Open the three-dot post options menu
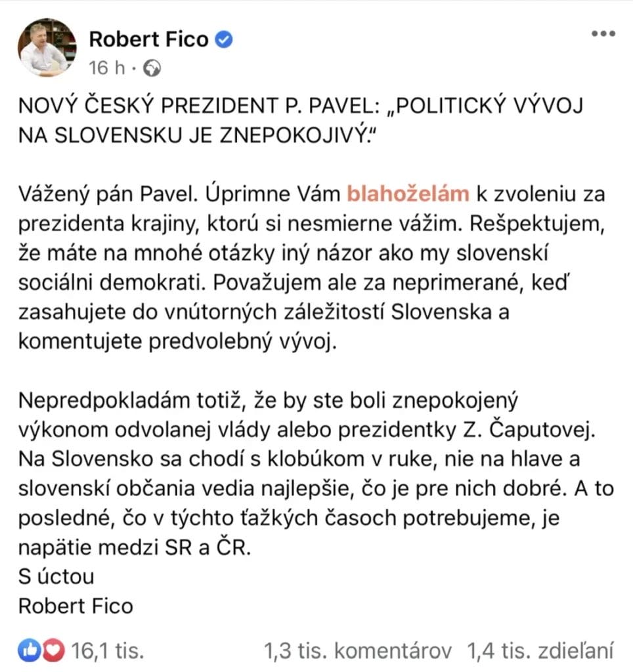Screen dimensions: 633x672 pos(603,34)
